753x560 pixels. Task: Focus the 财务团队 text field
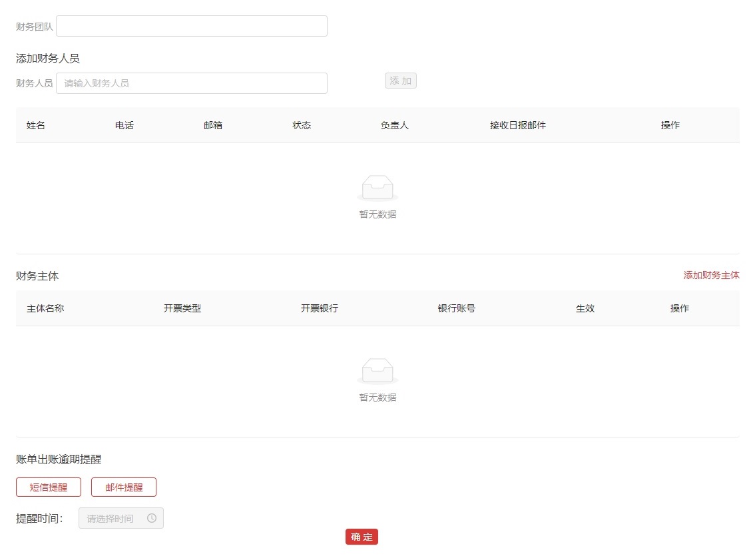tap(192, 26)
